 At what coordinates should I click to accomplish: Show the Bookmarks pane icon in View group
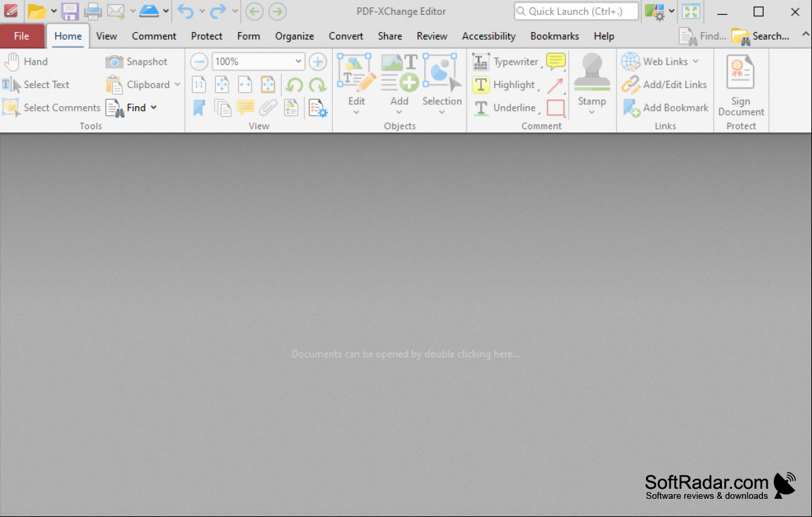tap(199, 108)
